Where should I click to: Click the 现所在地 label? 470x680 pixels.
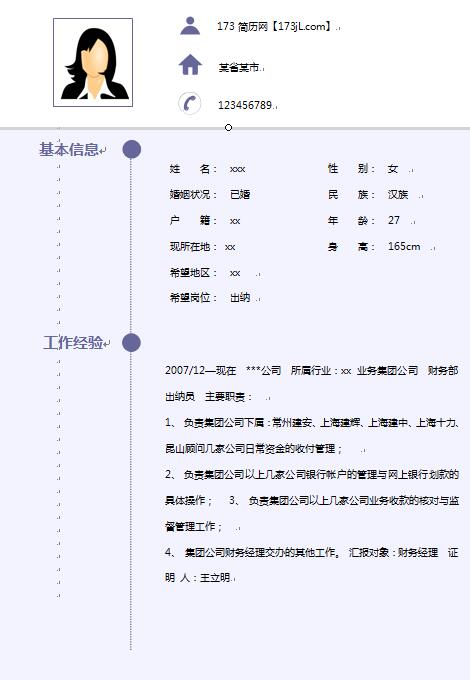(x=193, y=246)
